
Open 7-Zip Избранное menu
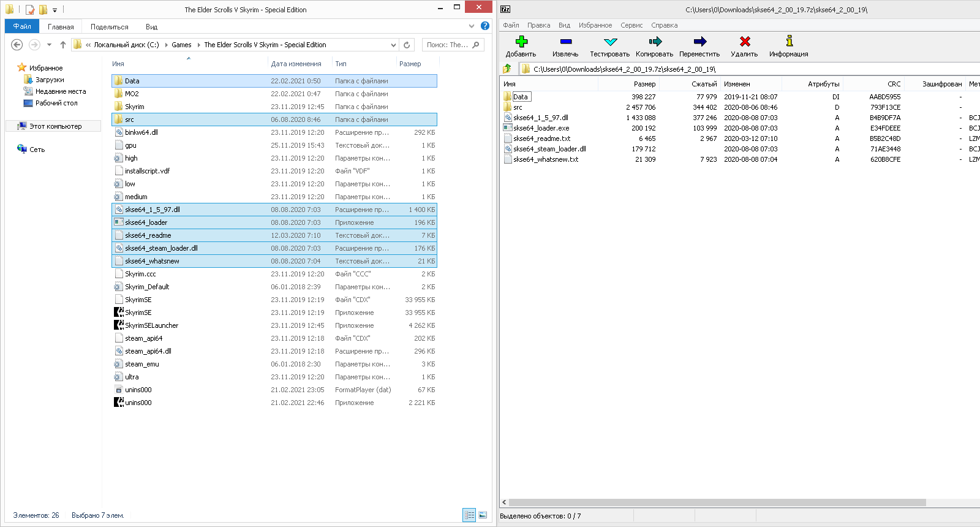tap(595, 25)
